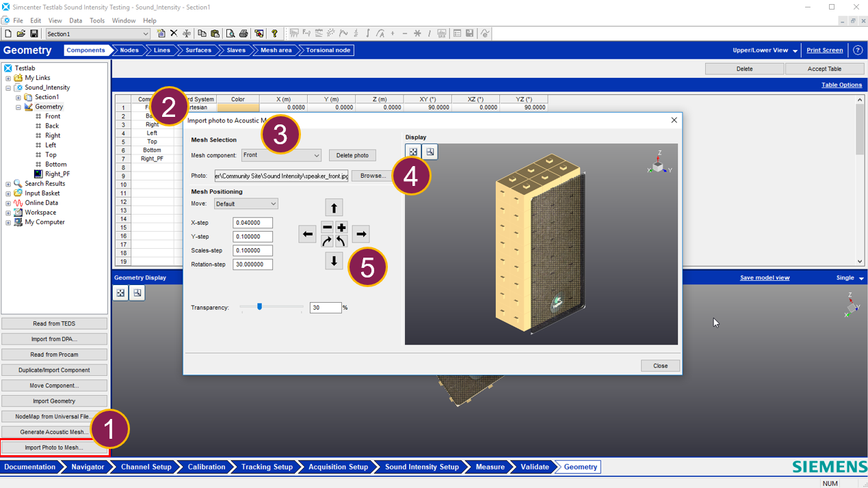Click the Table Options link
Screen dimensions: 868x488
tap(841, 85)
